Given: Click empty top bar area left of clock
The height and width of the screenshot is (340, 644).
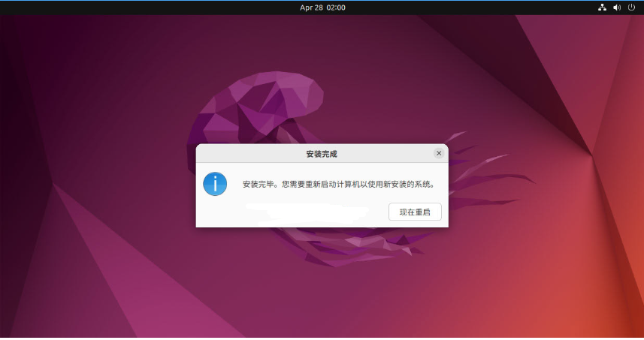Looking at the screenshot, I should (150, 8).
